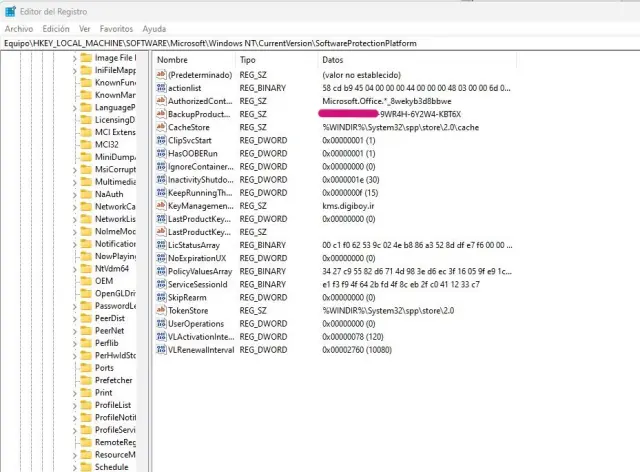
Task: Select the MCI32 folder icon in tree
Action: (86, 145)
